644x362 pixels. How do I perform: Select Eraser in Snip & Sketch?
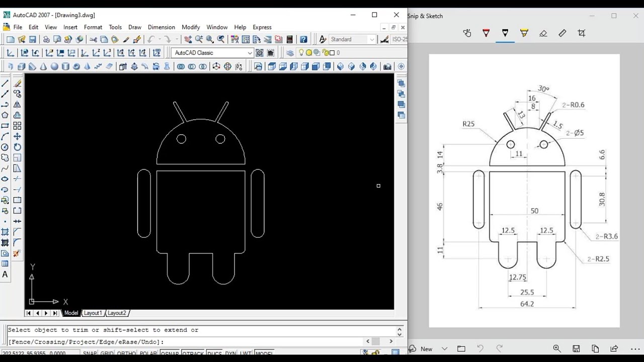click(543, 33)
